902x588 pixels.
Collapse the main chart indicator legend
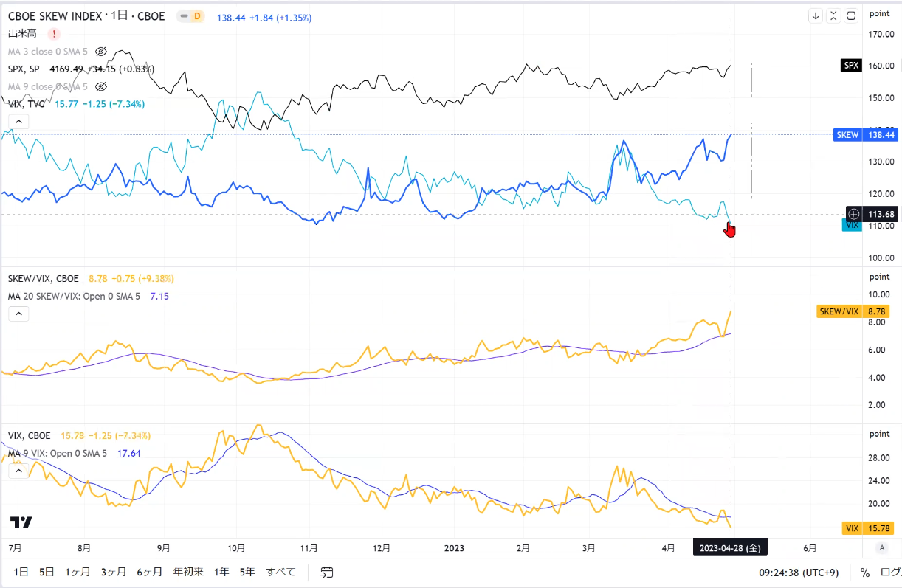(18, 122)
